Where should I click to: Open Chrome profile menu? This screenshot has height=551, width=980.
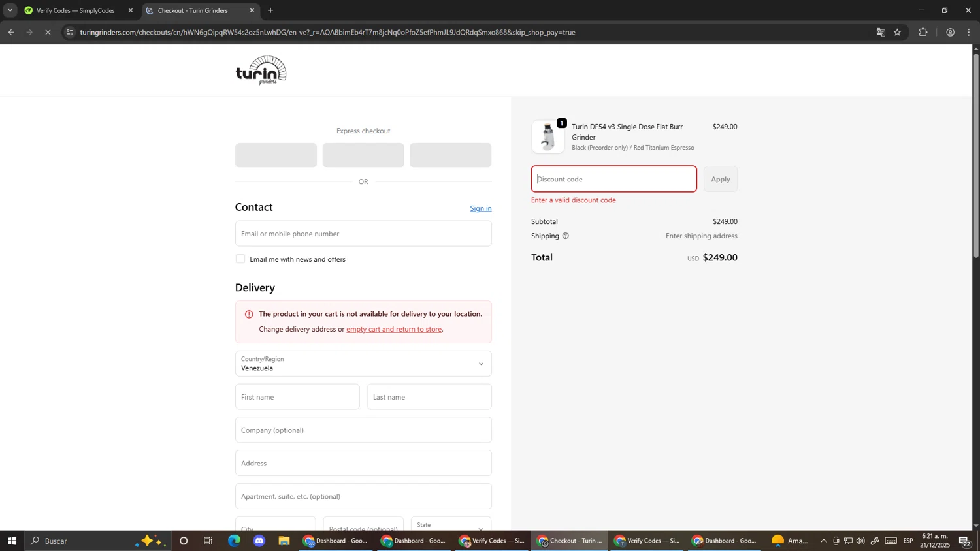(x=950, y=32)
